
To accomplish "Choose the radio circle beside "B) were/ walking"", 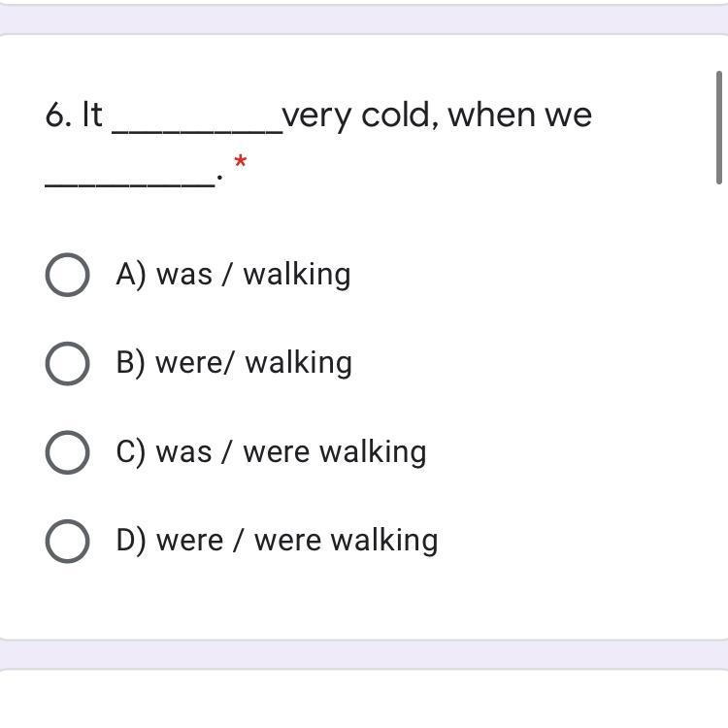I will coord(67,363).
